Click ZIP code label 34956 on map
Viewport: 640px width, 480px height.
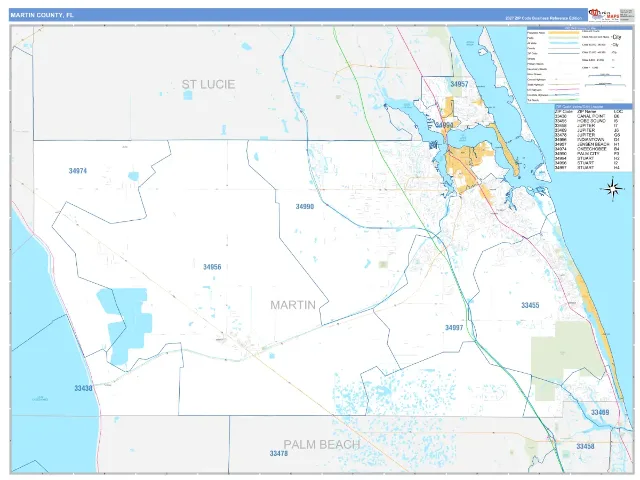pos(212,267)
